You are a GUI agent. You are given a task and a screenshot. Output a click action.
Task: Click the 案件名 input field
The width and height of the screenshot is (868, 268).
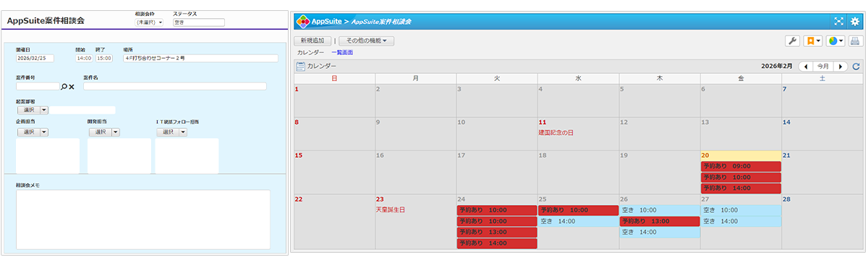(x=175, y=86)
